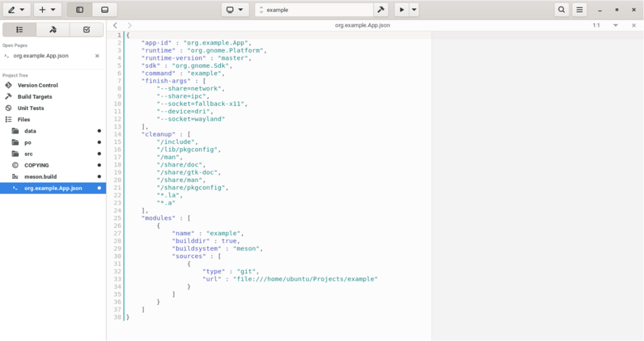Screen dimensions: 644x341
Task: Open the hamburger application menu
Action: pyautogui.click(x=579, y=9)
